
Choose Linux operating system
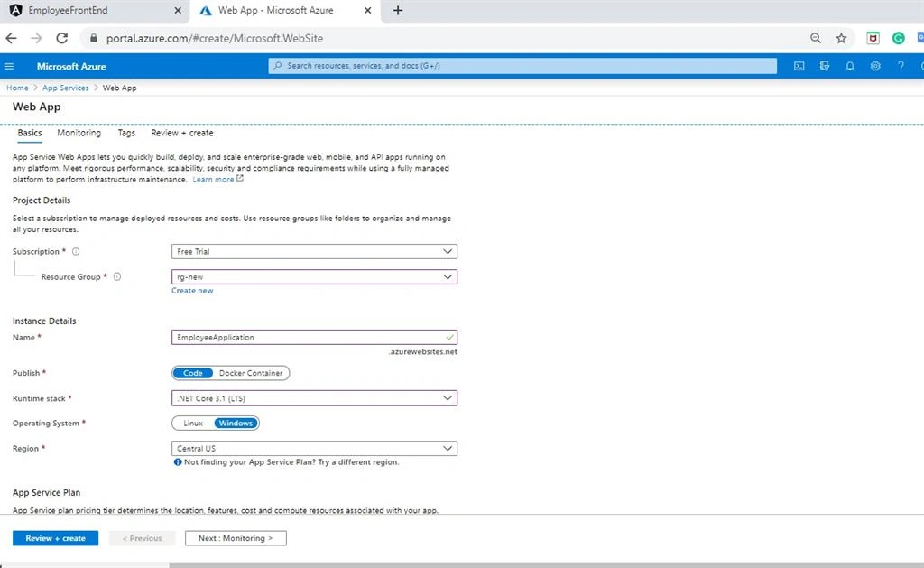pos(193,424)
